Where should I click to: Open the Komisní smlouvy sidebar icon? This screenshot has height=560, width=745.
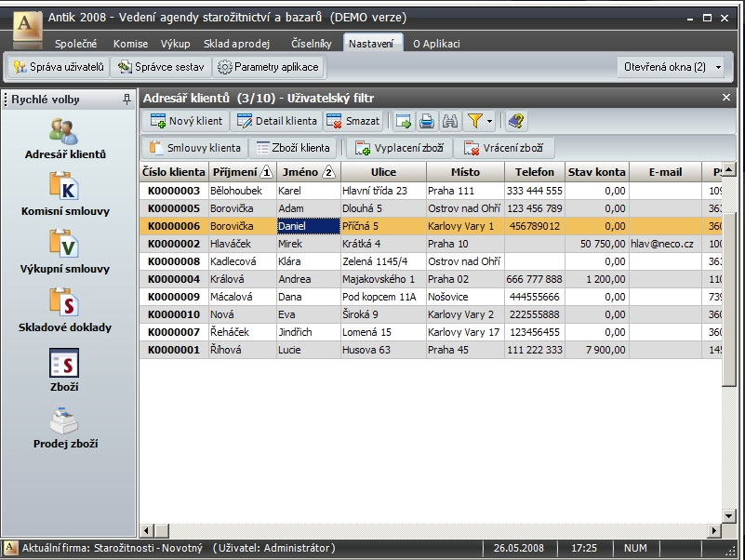pos(64,186)
